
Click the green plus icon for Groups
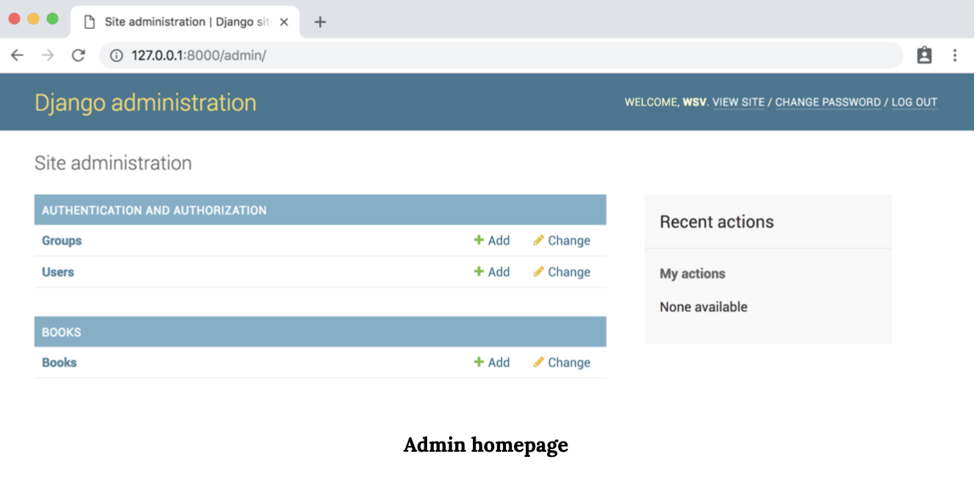pyautogui.click(x=479, y=240)
